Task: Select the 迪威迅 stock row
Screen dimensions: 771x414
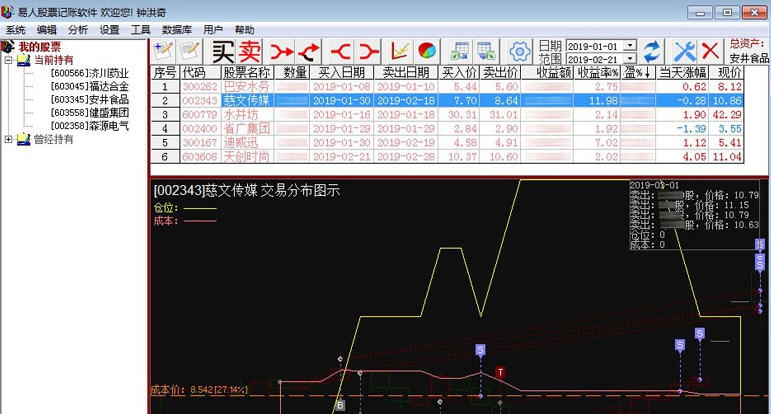Action: (446, 143)
